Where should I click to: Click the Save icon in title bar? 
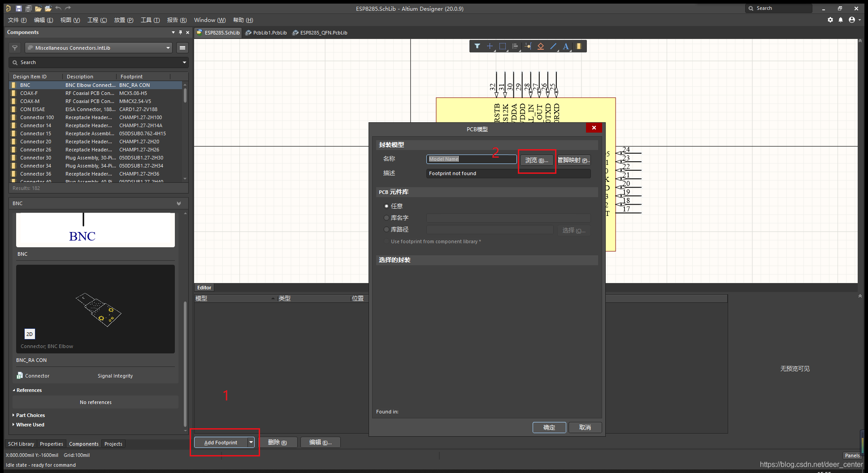pyautogui.click(x=18, y=9)
